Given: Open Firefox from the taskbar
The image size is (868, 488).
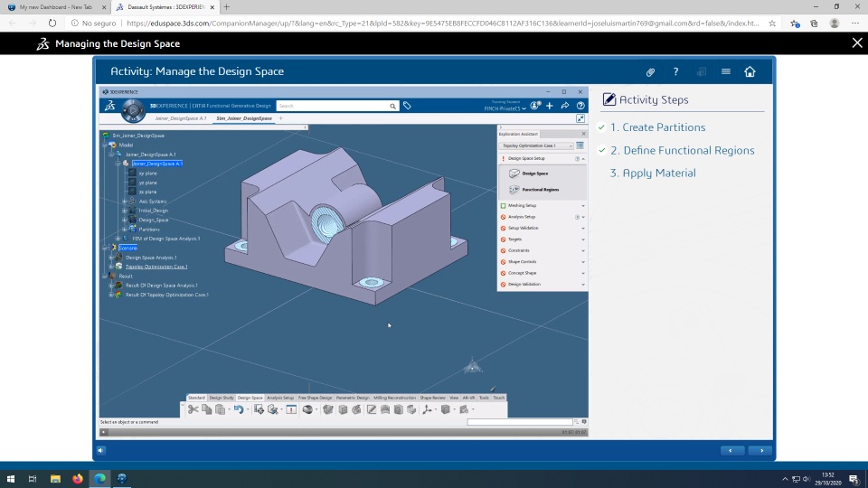Looking at the screenshot, I should point(78,479).
